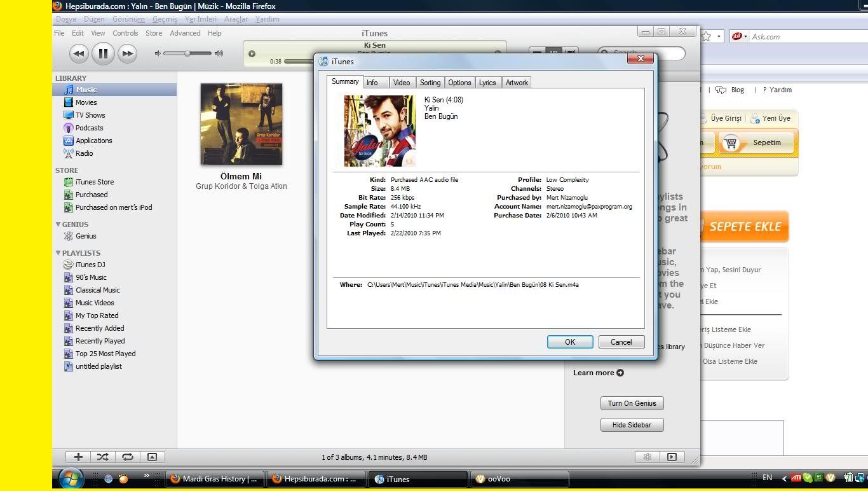Click Turn On Genius button
This screenshot has height=491, width=868.
632,403
